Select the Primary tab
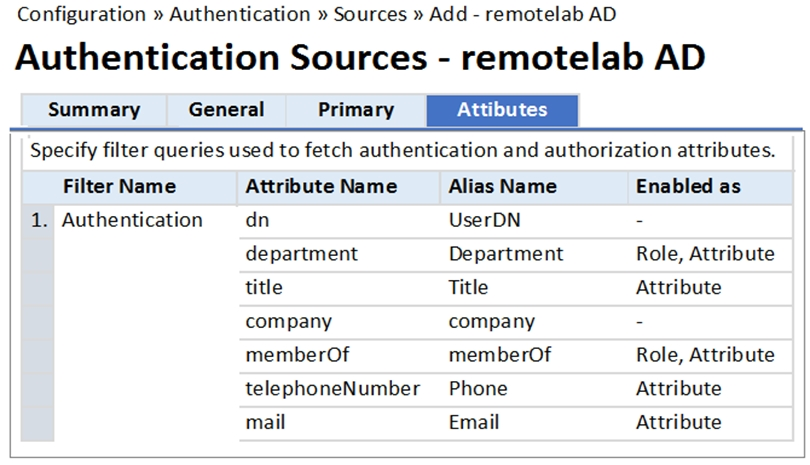The height and width of the screenshot is (465, 810). click(x=356, y=110)
